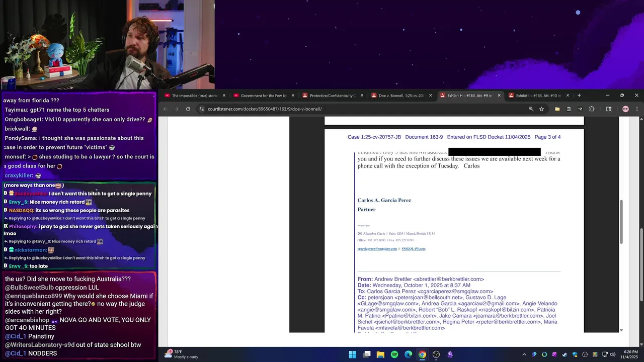Open the SMGQLAW.com website link
The height and width of the screenshot is (362, 644).
tap(414, 249)
